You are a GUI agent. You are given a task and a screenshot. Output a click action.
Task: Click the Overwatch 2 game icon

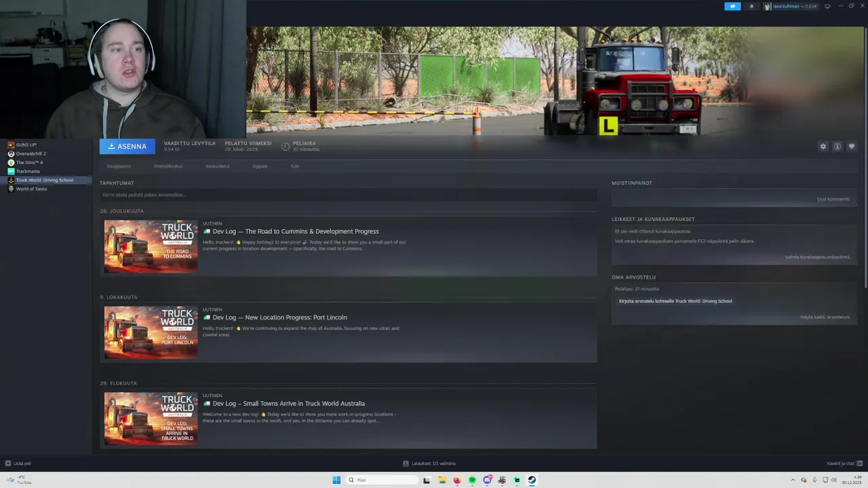click(11, 154)
